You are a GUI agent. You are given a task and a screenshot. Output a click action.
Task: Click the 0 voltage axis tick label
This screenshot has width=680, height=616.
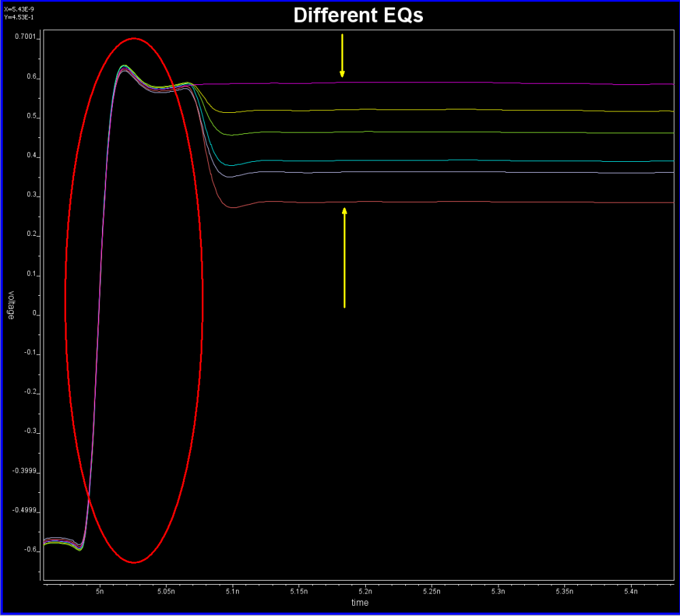point(33,315)
